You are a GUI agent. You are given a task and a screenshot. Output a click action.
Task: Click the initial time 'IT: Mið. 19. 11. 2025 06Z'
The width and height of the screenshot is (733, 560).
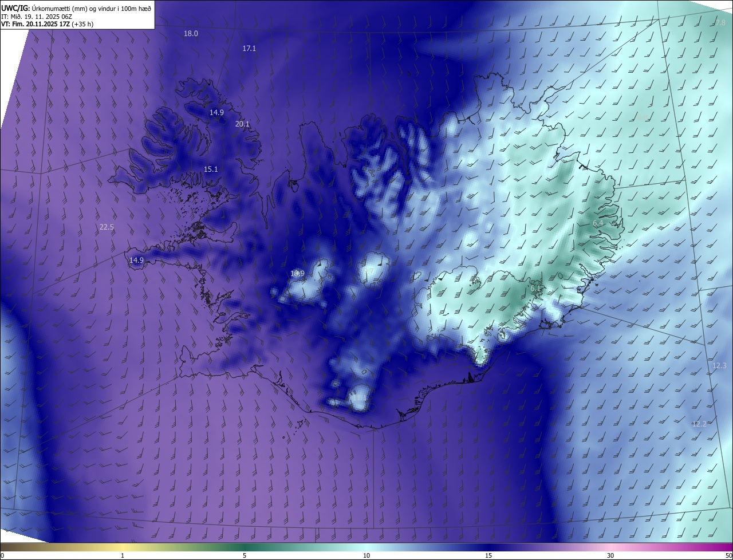[37, 17]
